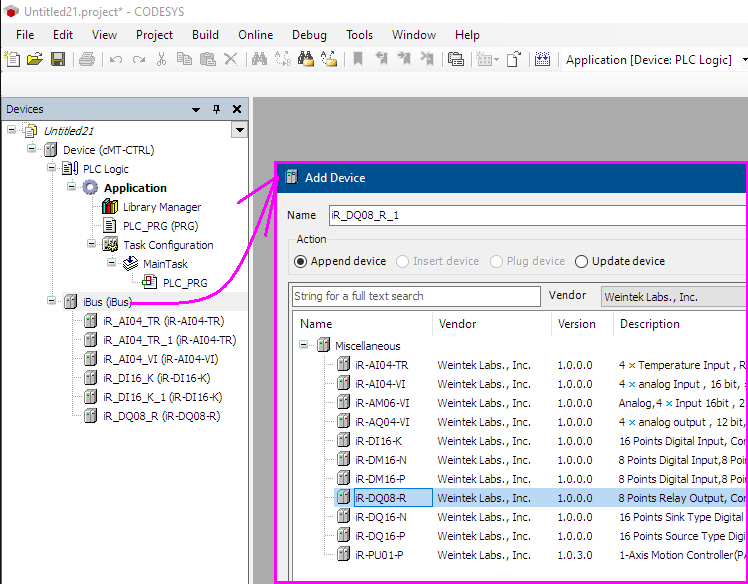This screenshot has width=748, height=584.
Task: Open the Online menu
Action: point(256,35)
